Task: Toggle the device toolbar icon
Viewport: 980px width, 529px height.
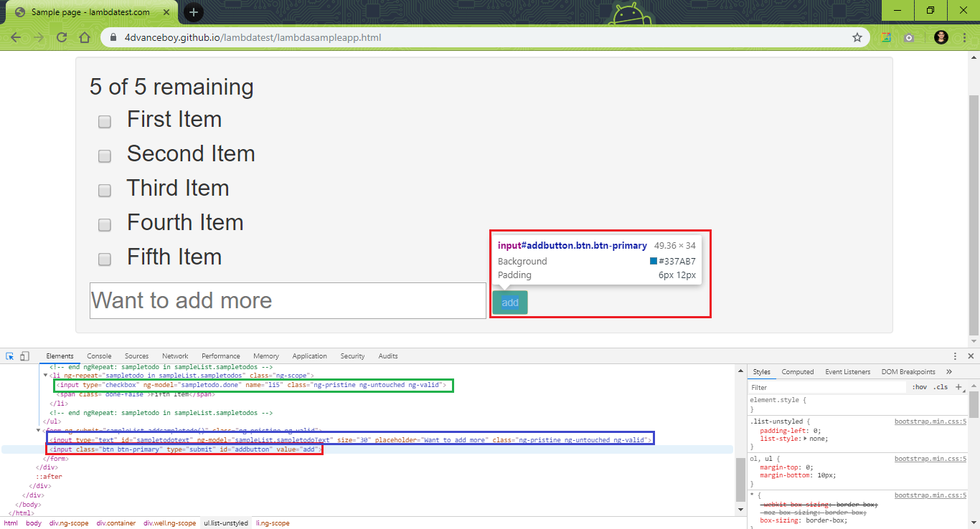Action: [x=24, y=356]
